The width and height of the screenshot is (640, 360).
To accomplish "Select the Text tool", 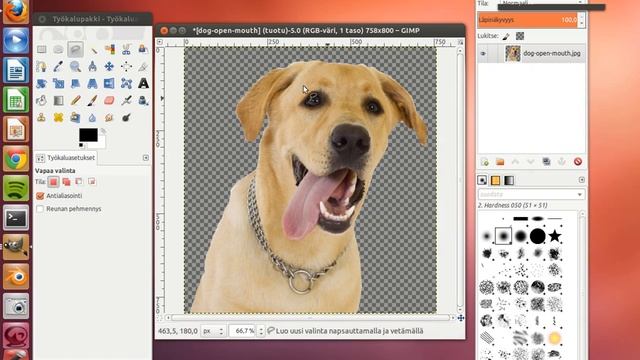I will [143, 83].
